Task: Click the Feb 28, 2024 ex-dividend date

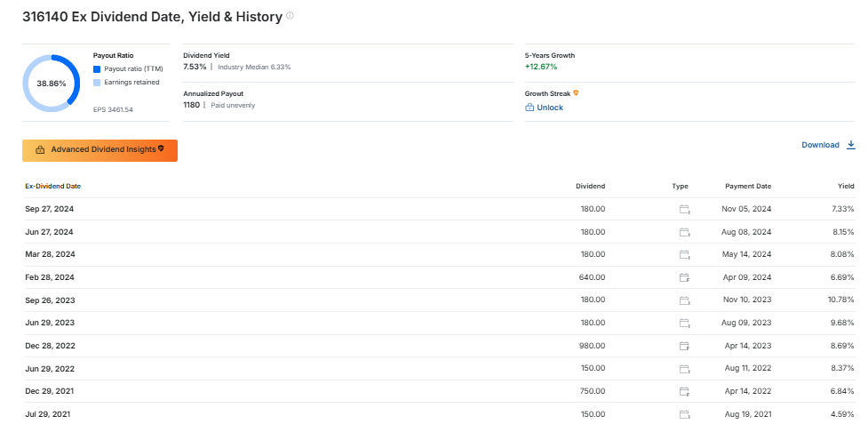Action: click(x=49, y=277)
